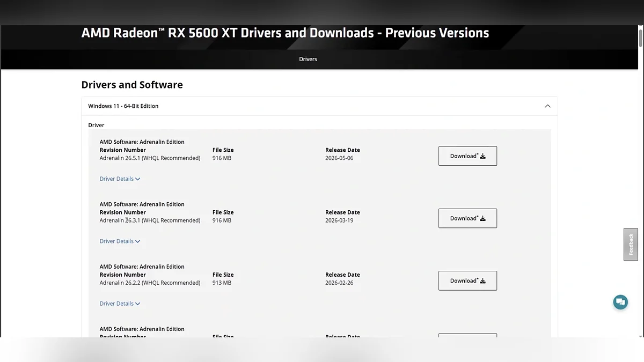Click download arrow icon for 26.2.2
Screen dimensions: 644x362
pyautogui.click(x=482, y=280)
